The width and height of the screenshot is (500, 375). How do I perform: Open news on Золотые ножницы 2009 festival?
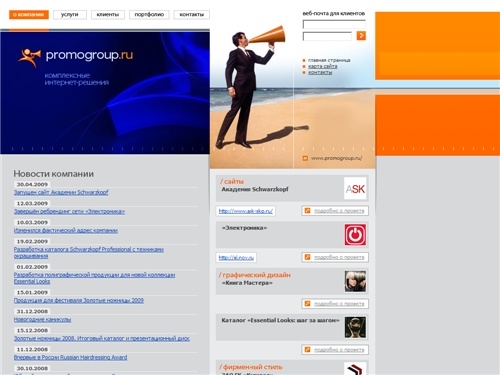pyautogui.click(x=79, y=300)
